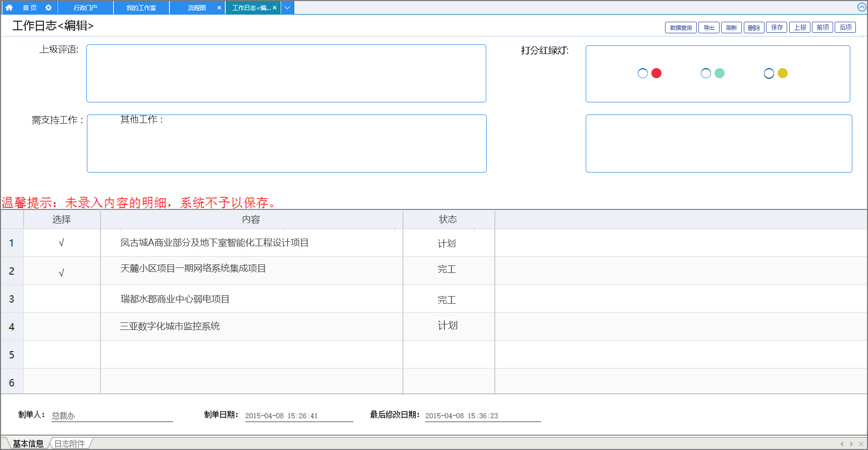Click the 完工 status of row 2
The image size is (868, 450).
447,269
